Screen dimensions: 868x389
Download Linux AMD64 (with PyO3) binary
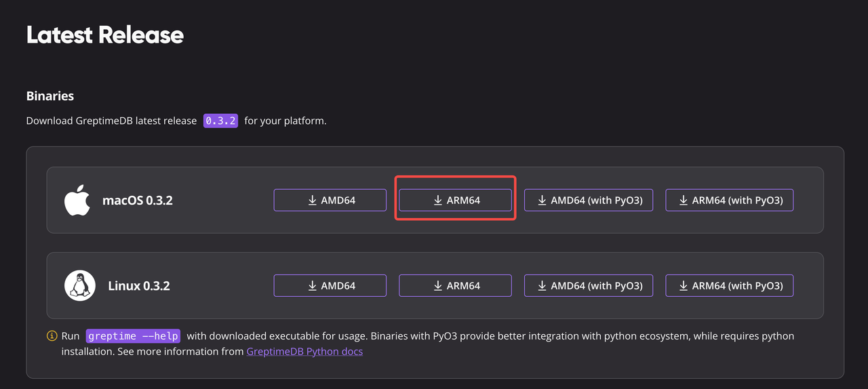click(588, 285)
